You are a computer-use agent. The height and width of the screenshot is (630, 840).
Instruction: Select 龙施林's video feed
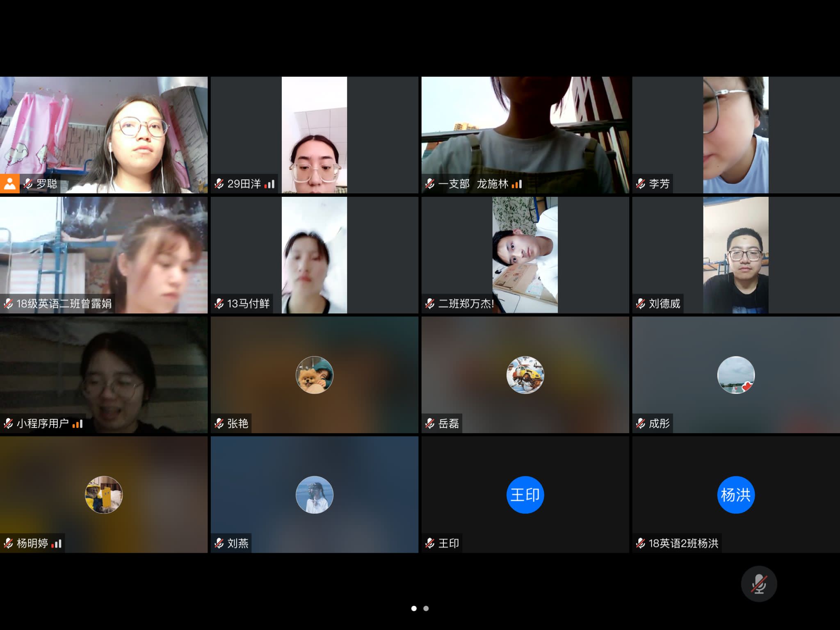tap(525, 135)
